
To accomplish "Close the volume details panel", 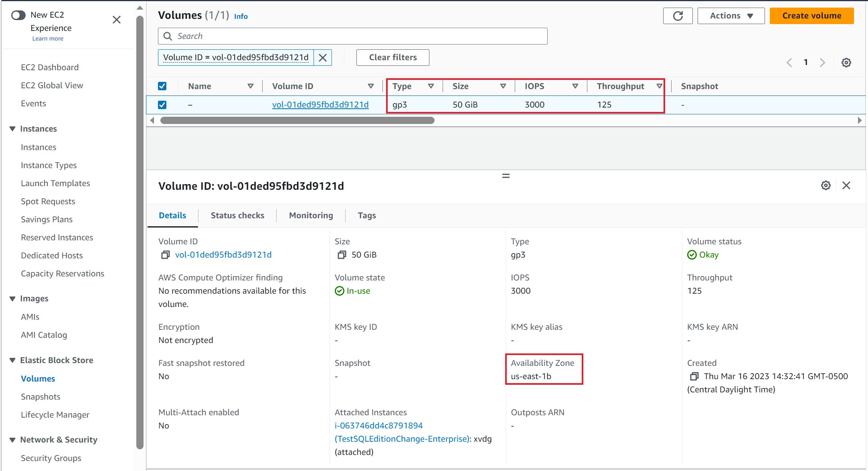I will [x=847, y=185].
